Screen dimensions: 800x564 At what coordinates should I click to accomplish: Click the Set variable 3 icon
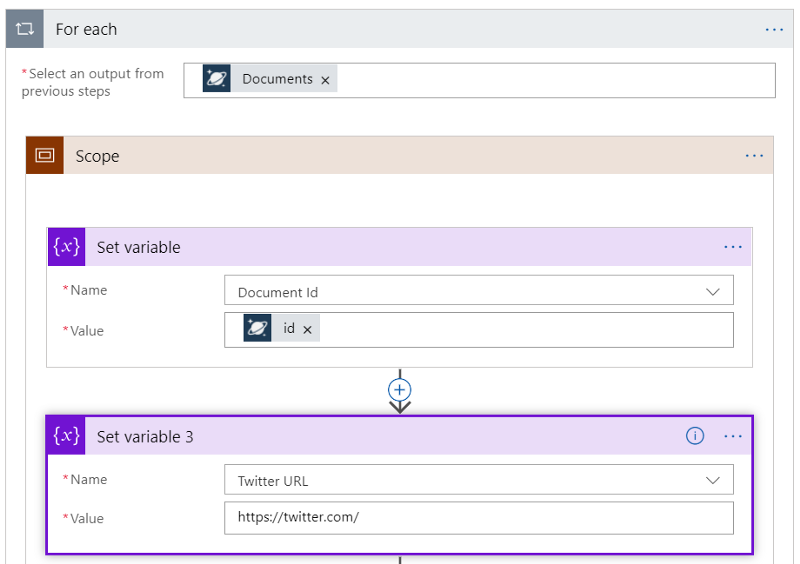click(x=67, y=436)
